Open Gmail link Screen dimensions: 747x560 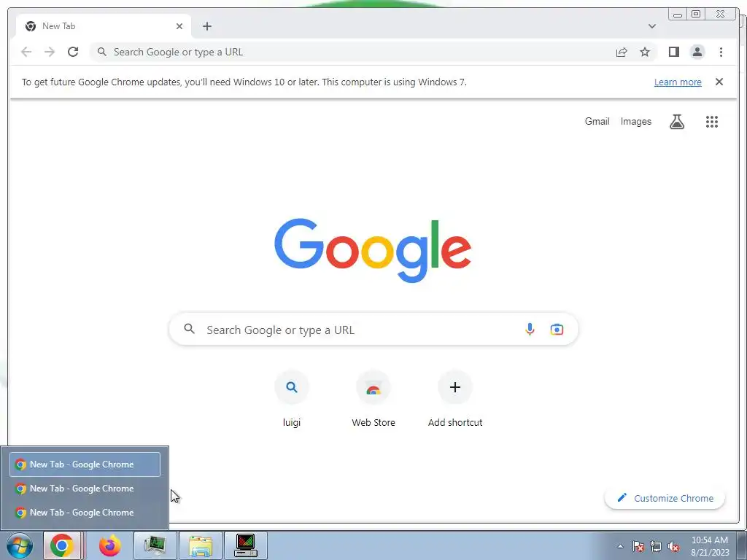pyautogui.click(x=597, y=122)
